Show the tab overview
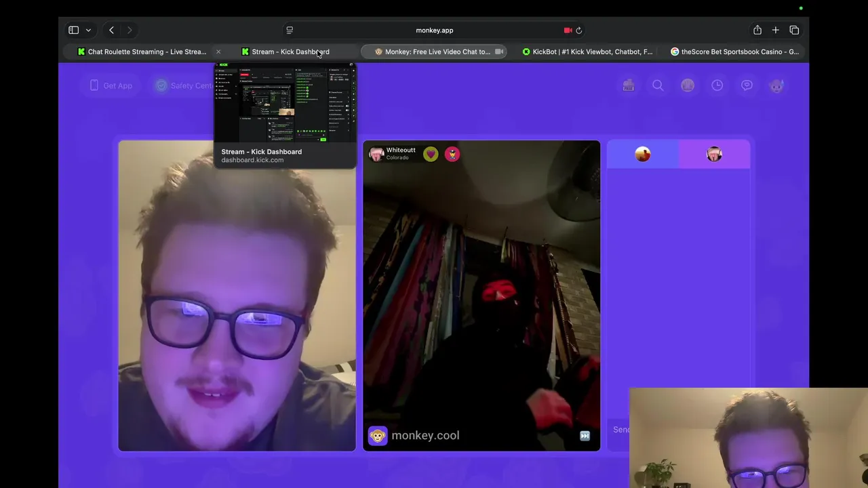The height and width of the screenshot is (488, 868). click(x=794, y=30)
